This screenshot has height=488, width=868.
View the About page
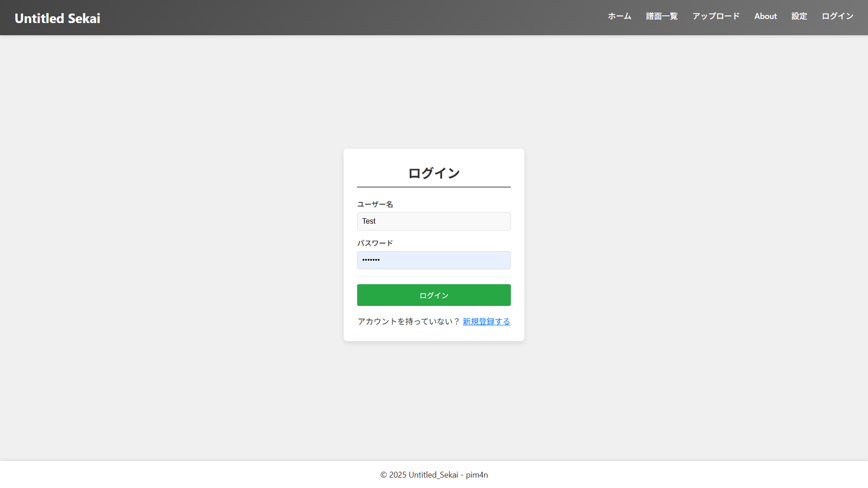(765, 16)
